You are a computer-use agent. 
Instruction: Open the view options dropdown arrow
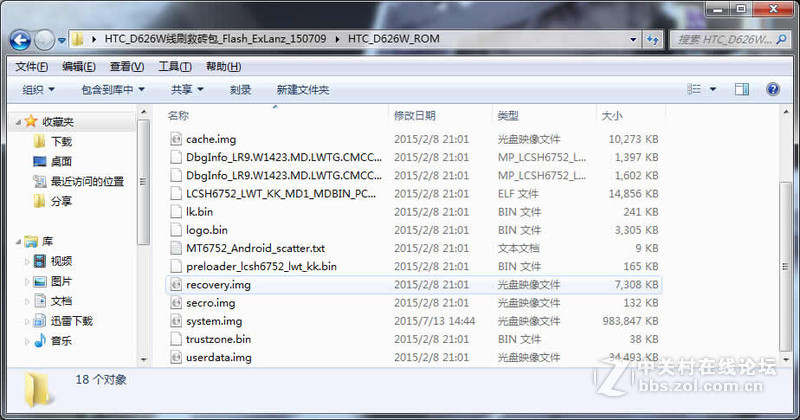713,89
